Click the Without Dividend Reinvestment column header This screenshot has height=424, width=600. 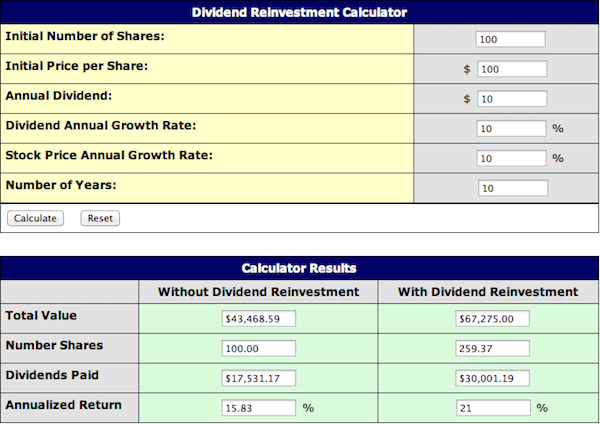(258, 292)
